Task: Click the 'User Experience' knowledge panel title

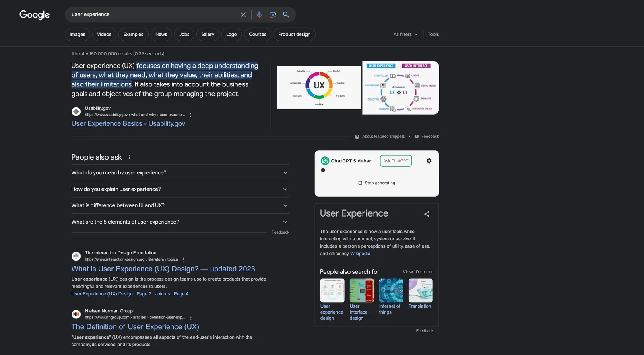Action: 354,213
